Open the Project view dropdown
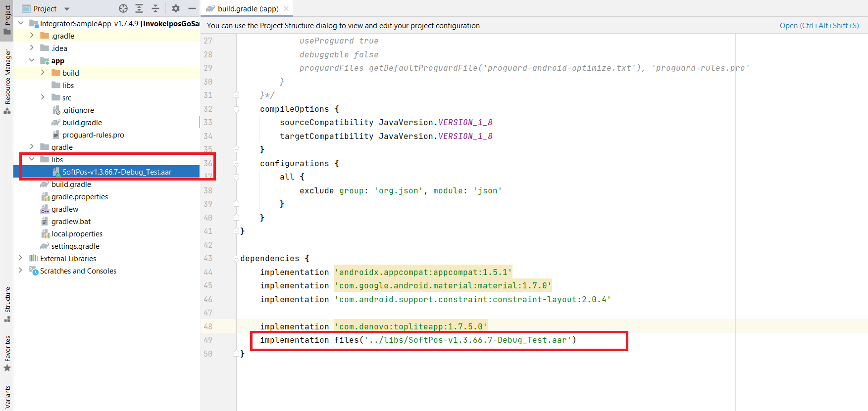This screenshot has height=411, width=868. coord(67,9)
